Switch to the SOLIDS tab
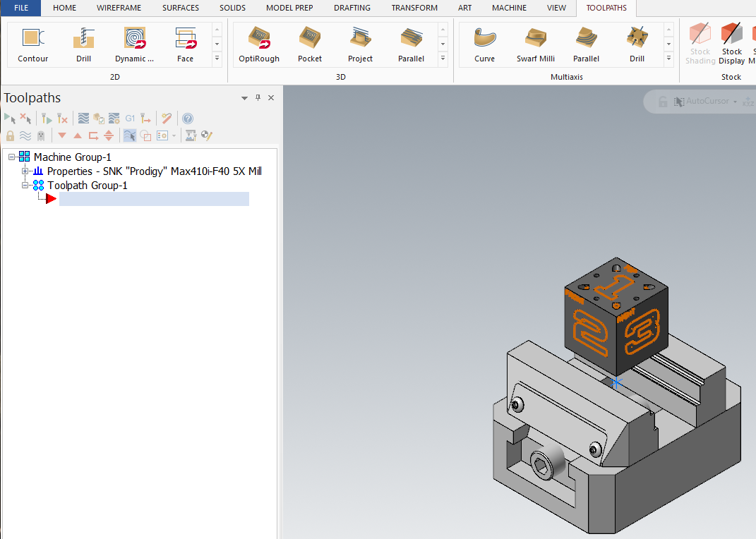This screenshot has height=539, width=756. click(x=232, y=8)
